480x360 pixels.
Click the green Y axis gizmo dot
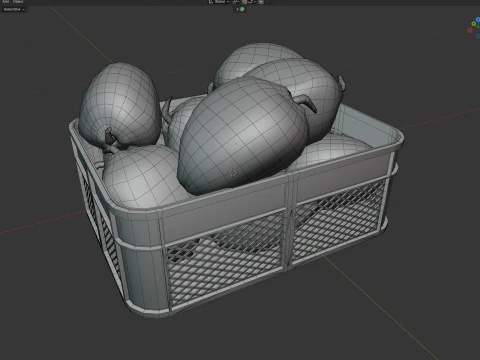click(474, 24)
